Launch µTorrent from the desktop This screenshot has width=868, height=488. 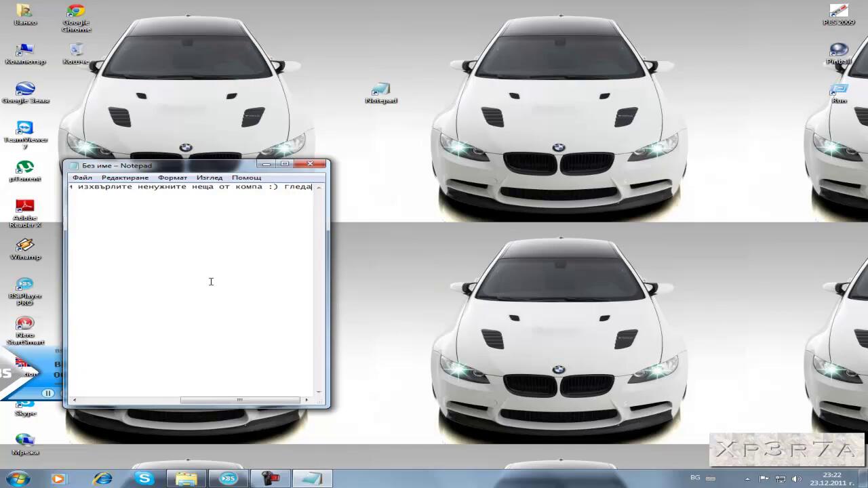(x=25, y=170)
